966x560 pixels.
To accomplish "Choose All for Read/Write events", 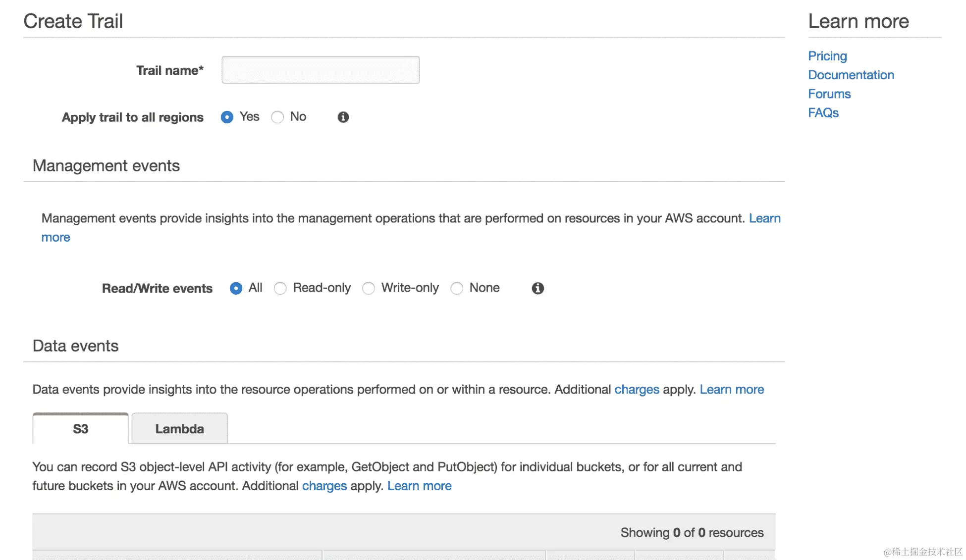I will [x=236, y=288].
